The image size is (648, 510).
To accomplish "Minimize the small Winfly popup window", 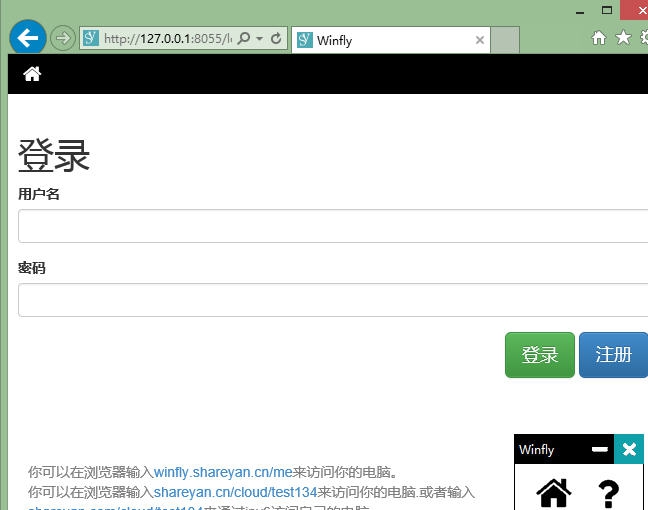I will click(x=600, y=449).
